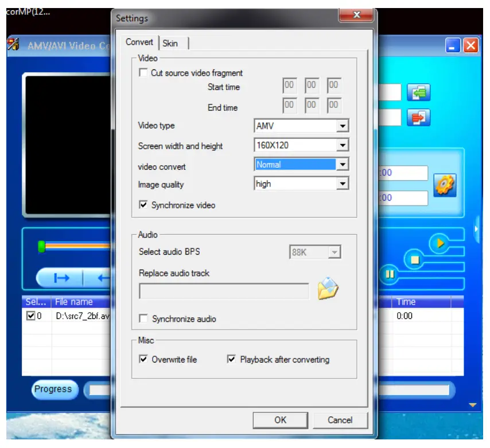
Task: Click the Sel... column header
Action: tap(36, 302)
